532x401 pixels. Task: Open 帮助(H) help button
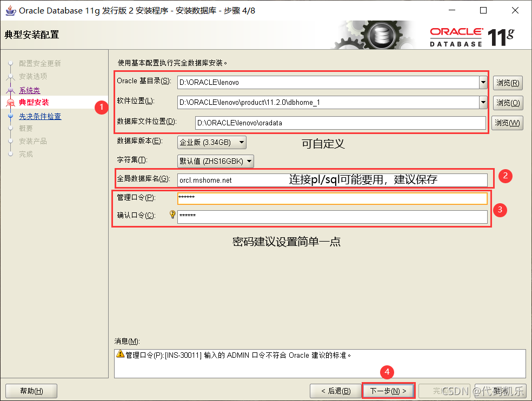31,391
